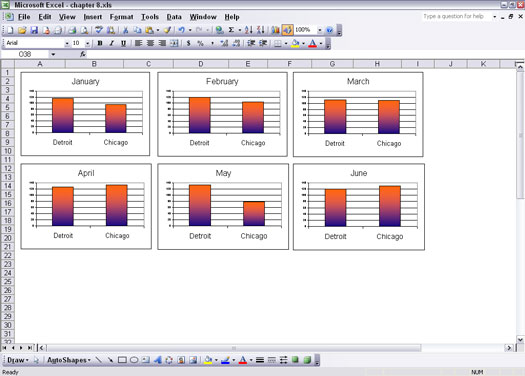525x376 pixels.
Task: Open the Edit menu
Action: (x=45, y=17)
